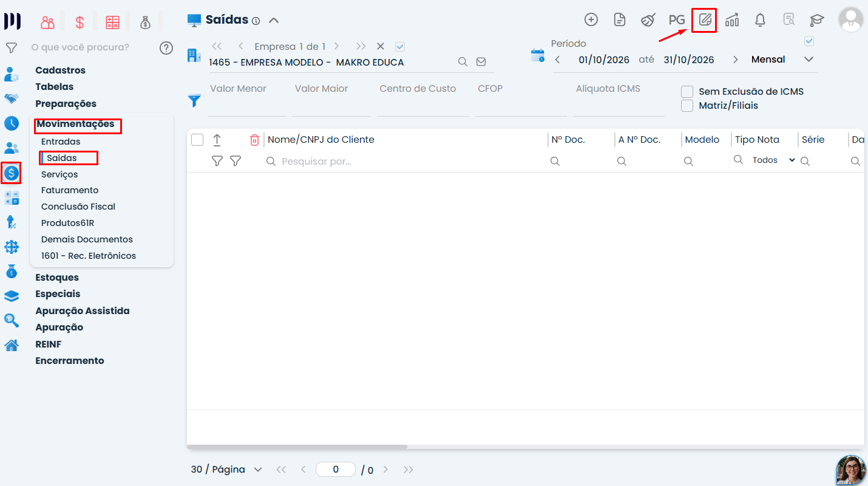Click the red trash delete icon
Image resolution: width=868 pixels, height=486 pixels.
[x=255, y=140]
